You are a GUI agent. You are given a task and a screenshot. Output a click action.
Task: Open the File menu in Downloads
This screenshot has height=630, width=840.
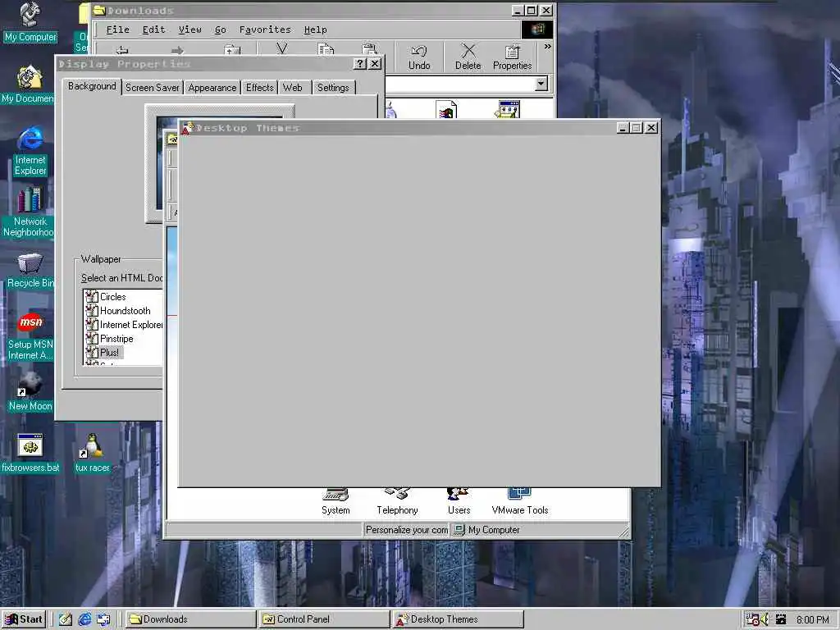(x=118, y=30)
